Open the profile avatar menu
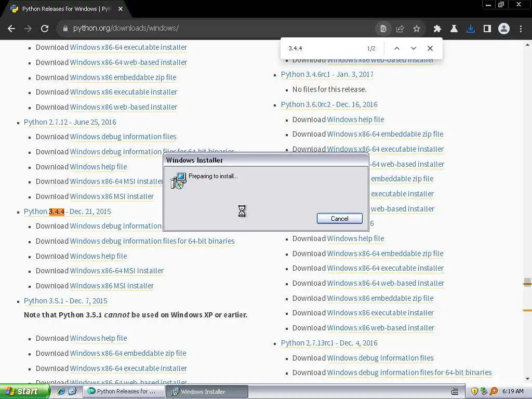 click(504, 29)
